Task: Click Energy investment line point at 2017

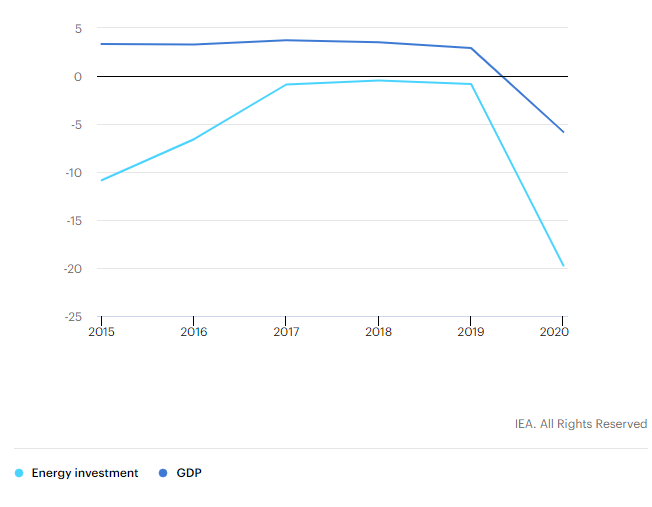Action: [286, 84]
